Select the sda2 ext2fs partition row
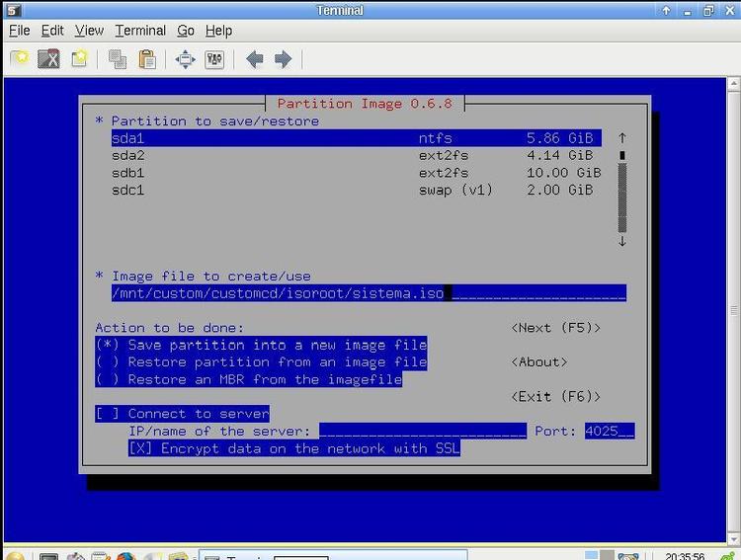 tap(357, 155)
